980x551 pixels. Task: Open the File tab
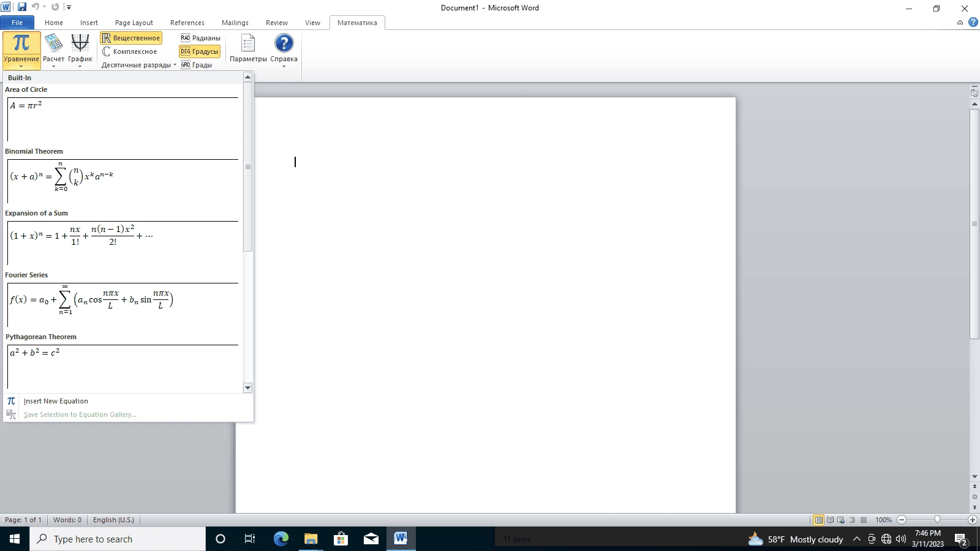(x=17, y=23)
